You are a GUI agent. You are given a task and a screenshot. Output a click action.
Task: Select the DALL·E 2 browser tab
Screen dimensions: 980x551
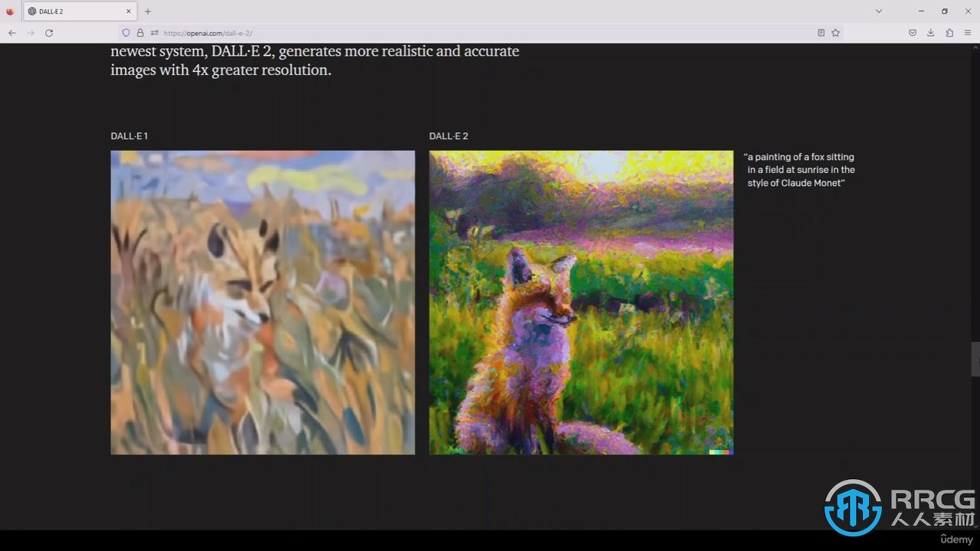(x=80, y=11)
